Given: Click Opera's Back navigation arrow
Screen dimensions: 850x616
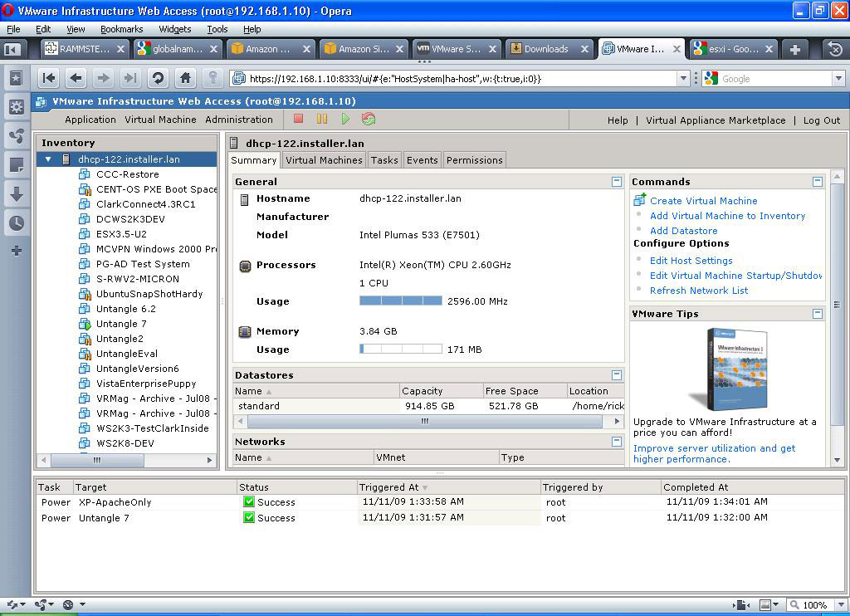Looking at the screenshot, I should (76, 79).
